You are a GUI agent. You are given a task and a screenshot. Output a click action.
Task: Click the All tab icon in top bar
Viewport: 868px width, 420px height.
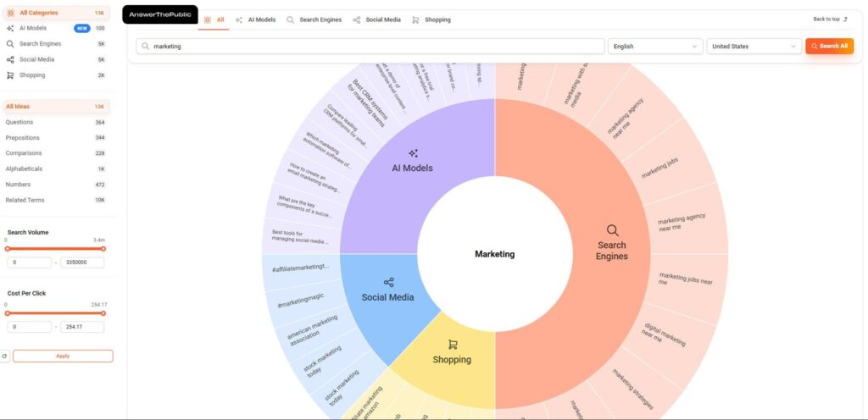point(208,19)
